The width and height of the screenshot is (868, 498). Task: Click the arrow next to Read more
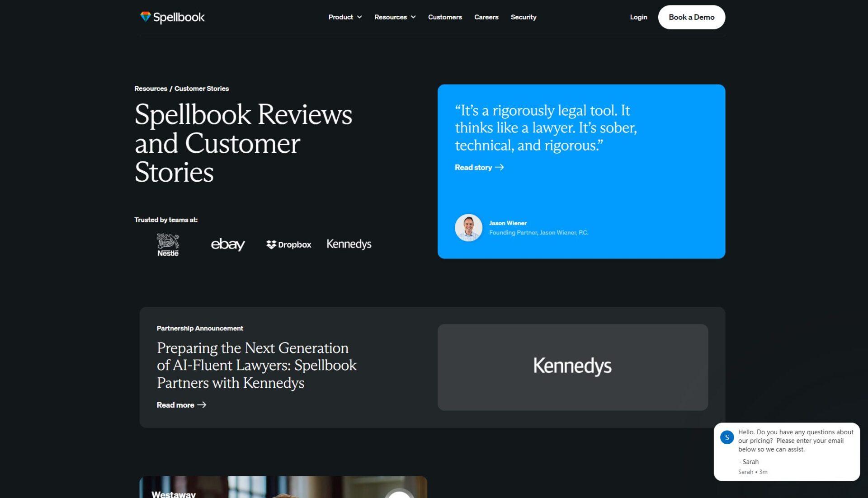click(x=202, y=405)
